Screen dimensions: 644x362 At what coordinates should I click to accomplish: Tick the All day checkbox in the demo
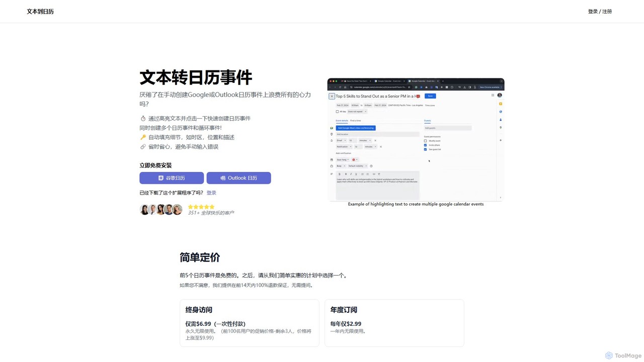[337, 112]
